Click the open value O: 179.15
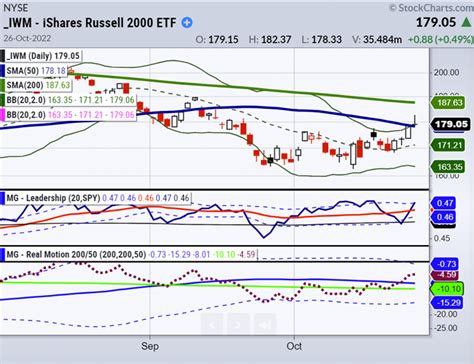Viewport: 474px width, 364px height. (217, 40)
